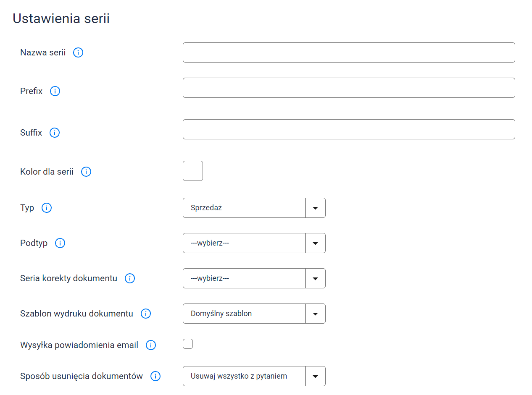The height and width of the screenshot is (395, 532).
Task: Click the info icon next to Nazwa serii
Action: pyautogui.click(x=78, y=52)
